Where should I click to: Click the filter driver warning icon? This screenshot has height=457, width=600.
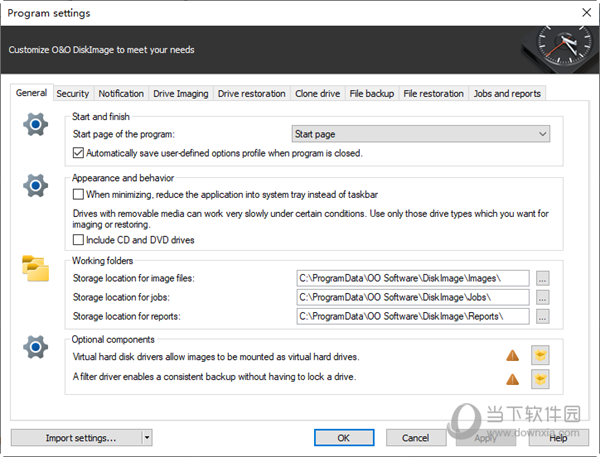512,379
